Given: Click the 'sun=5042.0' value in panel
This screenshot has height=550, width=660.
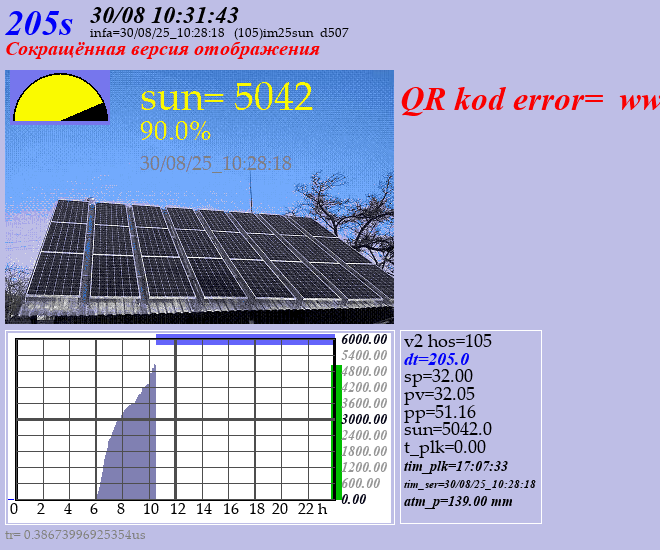Looking at the screenshot, I should point(447,429).
